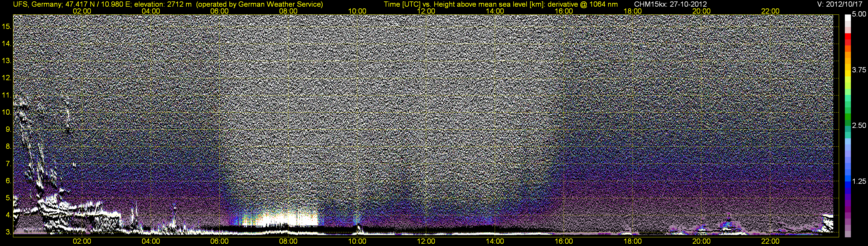Click '20:00' on the bottom time axis
Image resolution: width=868 pixels, height=246 pixels.
(x=702, y=241)
